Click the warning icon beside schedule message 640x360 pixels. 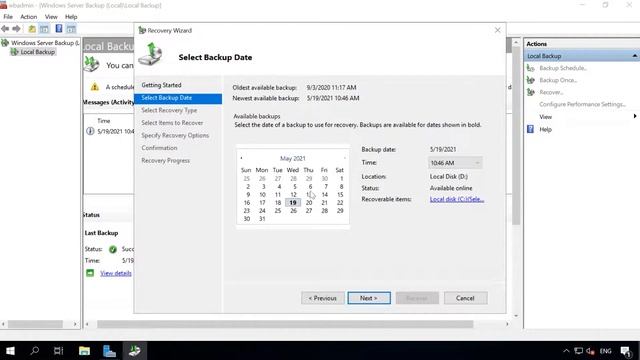click(x=95, y=87)
